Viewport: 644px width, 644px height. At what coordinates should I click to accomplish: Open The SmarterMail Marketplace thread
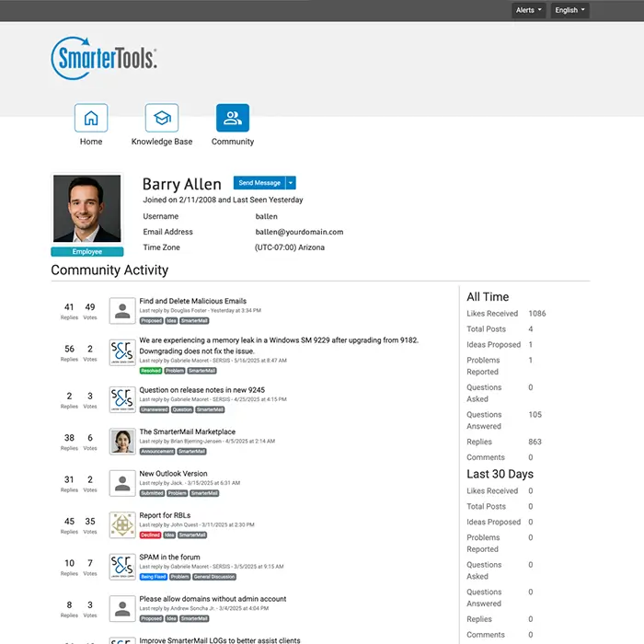click(188, 431)
